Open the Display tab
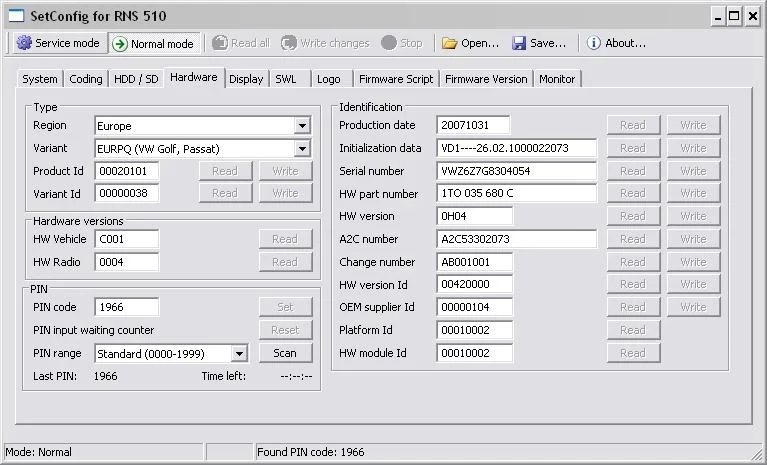 (x=246, y=79)
